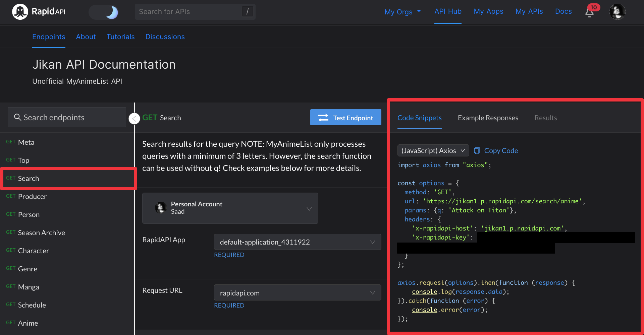
Task: Open the Code Snippets tab
Action: pyautogui.click(x=419, y=118)
